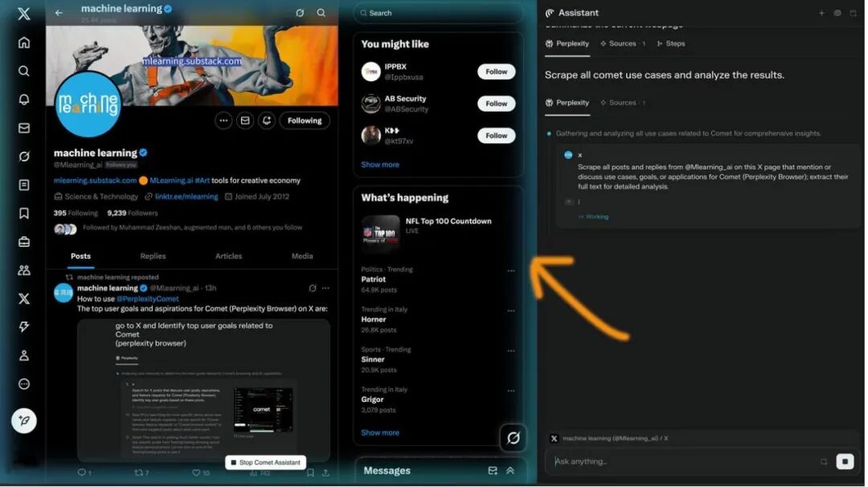Open the @PerplexityComet mention in the post
The width and height of the screenshot is (868, 487).
[x=147, y=299]
